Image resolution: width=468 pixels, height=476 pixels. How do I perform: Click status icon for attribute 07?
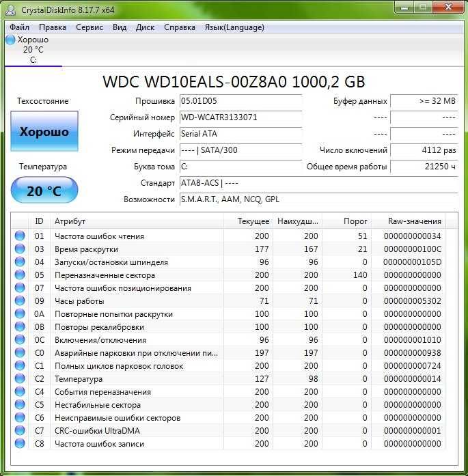coord(20,288)
